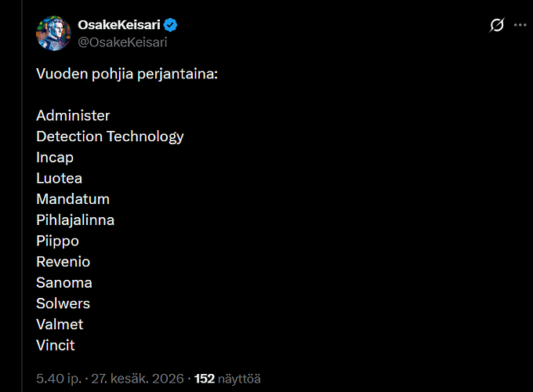The height and width of the screenshot is (392, 533).
Task: Click the Pihlajalinna line in the post
Action: tap(75, 220)
